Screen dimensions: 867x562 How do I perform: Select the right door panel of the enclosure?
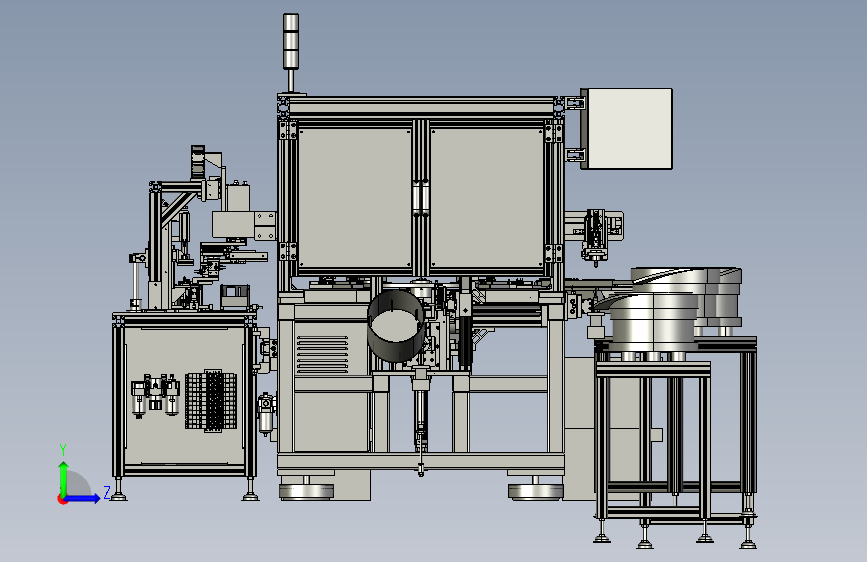[487, 197]
